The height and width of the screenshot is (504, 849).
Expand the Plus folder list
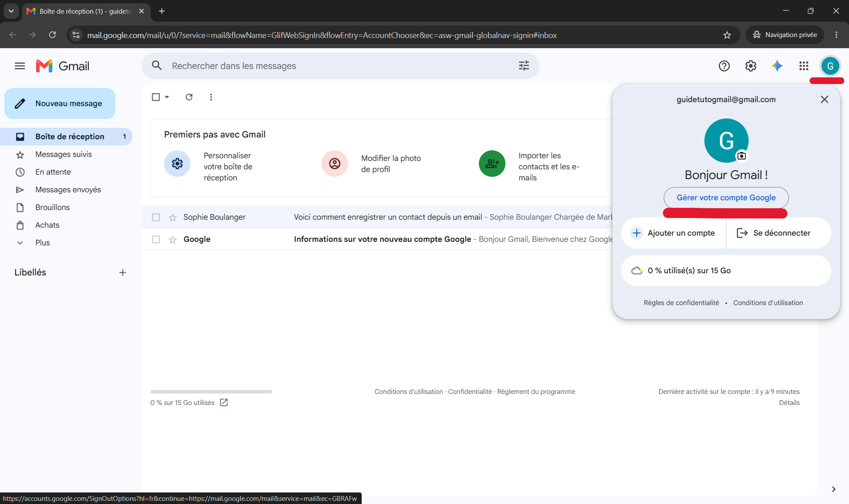tap(42, 243)
